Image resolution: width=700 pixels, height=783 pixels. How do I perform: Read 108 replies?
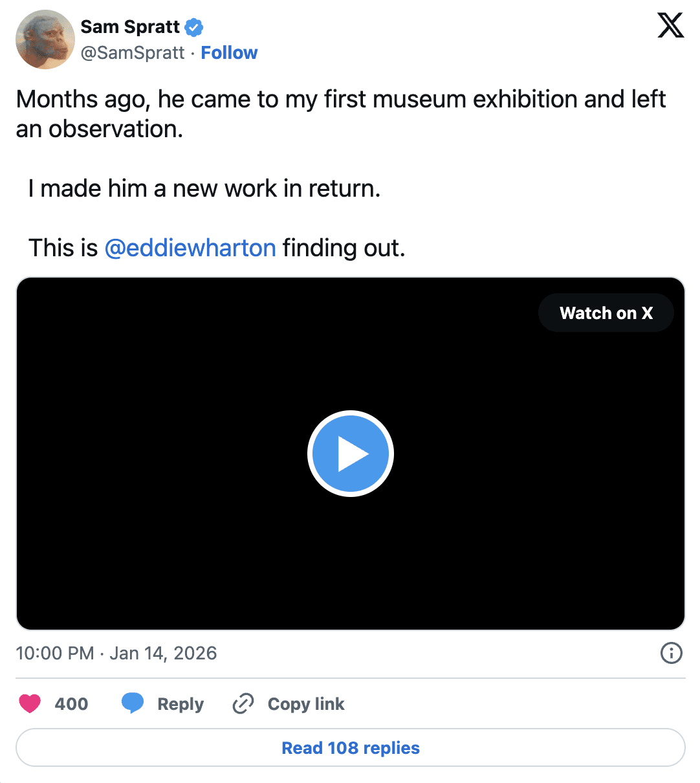[350, 748]
